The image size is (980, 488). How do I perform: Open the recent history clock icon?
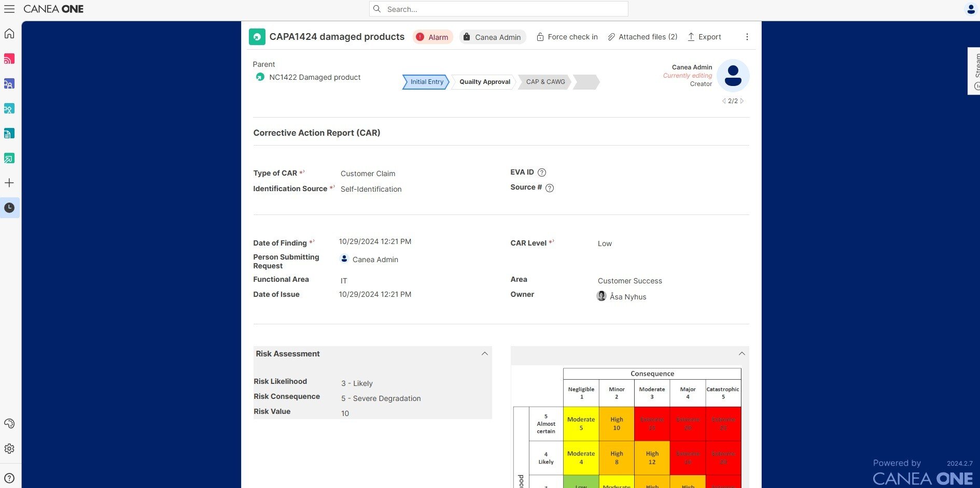[9, 207]
